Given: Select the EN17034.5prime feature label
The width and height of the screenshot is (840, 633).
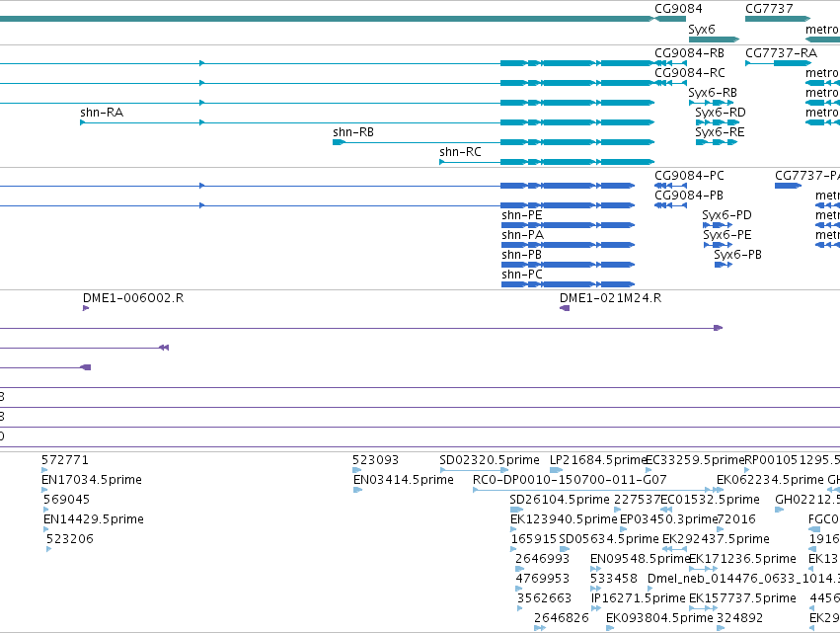Looking at the screenshot, I should (x=92, y=480).
